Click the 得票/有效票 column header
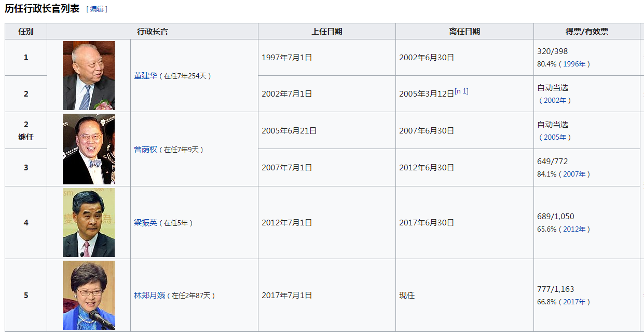The width and height of the screenshot is (644, 336). 587,32
